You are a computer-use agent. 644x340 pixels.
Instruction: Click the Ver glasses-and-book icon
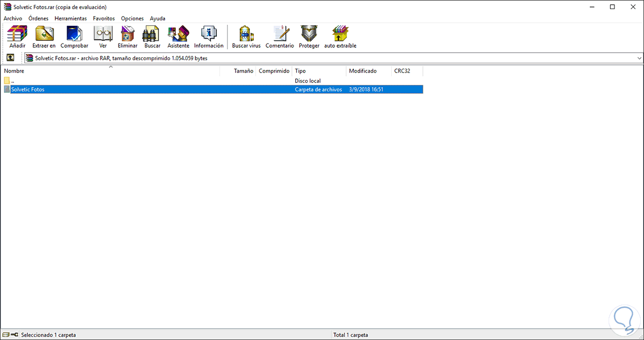(103, 33)
